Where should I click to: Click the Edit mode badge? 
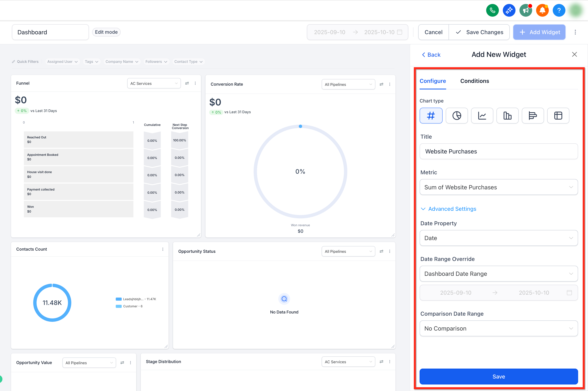pyautogui.click(x=106, y=32)
